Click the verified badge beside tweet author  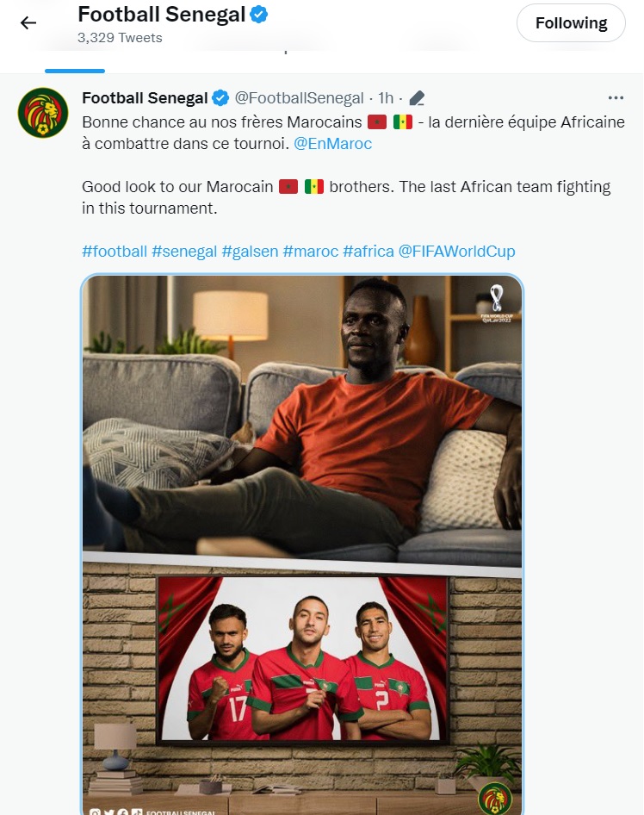pos(220,97)
